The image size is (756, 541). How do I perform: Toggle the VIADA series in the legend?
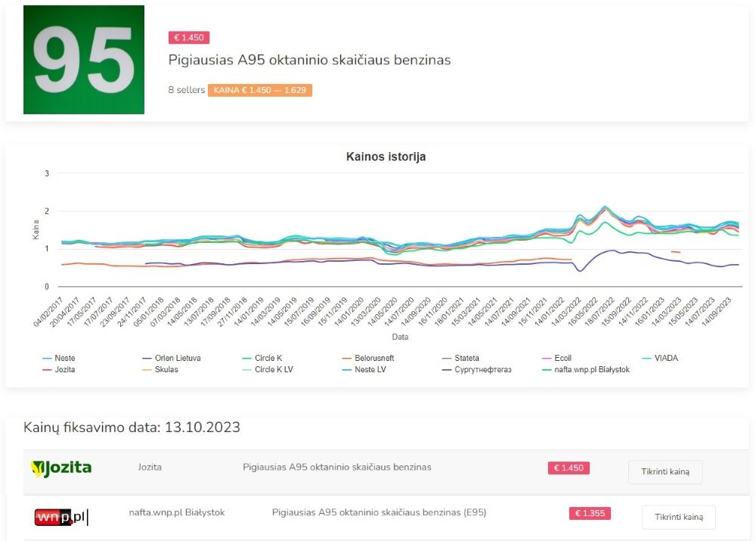[x=663, y=358]
